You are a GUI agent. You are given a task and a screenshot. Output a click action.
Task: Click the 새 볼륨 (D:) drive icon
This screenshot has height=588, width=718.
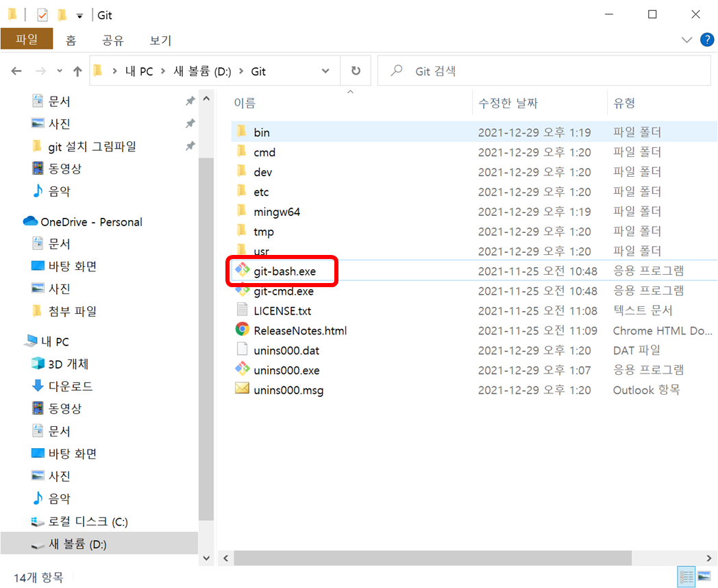[38, 545]
